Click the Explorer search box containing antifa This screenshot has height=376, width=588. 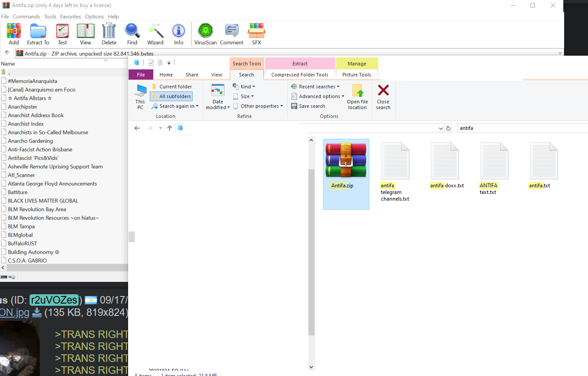click(x=522, y=128)
